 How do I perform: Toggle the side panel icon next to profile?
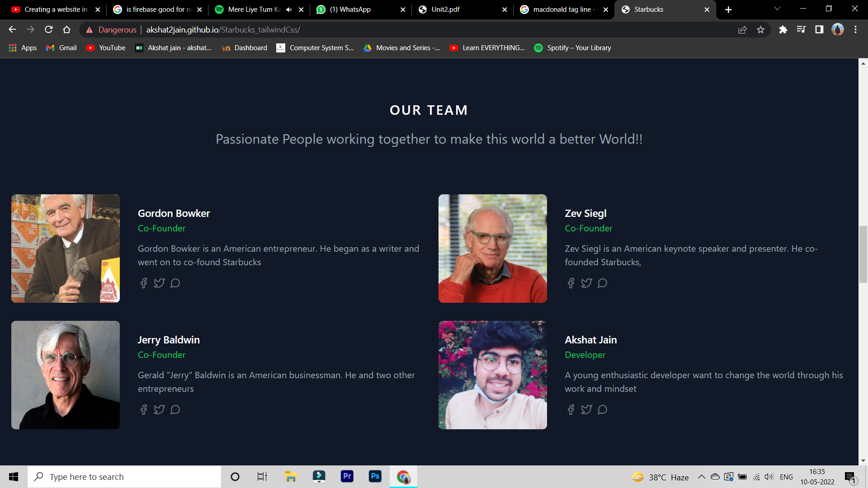tap(819, 30)
